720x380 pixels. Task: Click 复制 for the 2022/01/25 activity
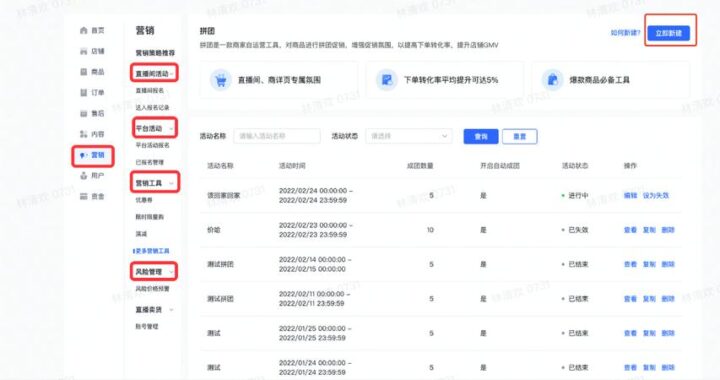point(649,333)
